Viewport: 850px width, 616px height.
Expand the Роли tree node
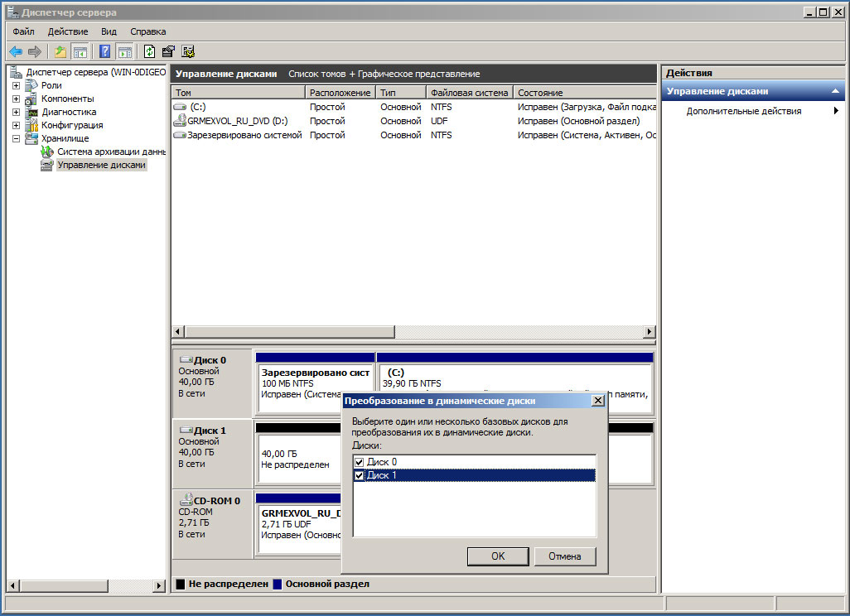pyautogui.click(x=16, y=86)
